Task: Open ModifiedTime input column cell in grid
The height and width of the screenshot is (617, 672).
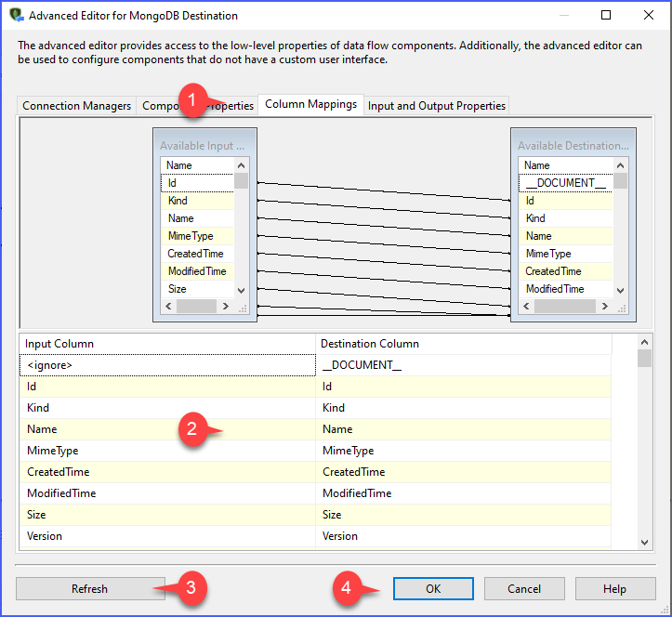Action: [x=167, y=493]
